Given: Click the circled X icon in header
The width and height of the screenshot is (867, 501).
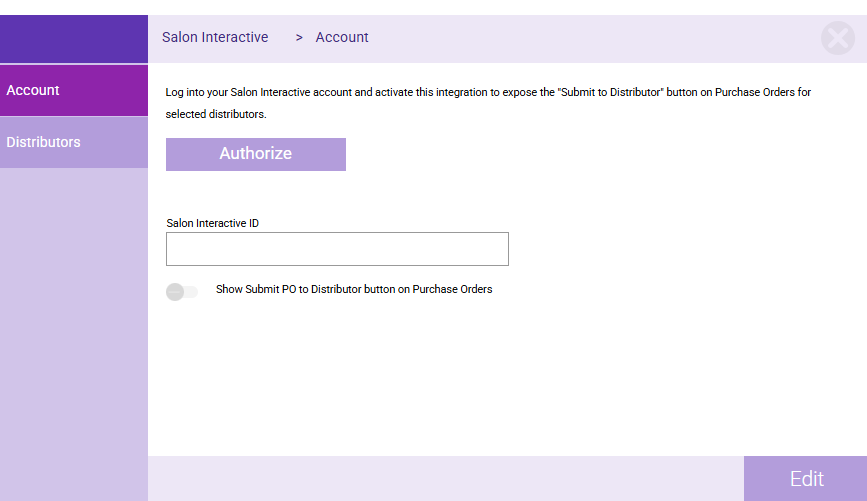Looking at the screenshot, I should tap(837, 38).
